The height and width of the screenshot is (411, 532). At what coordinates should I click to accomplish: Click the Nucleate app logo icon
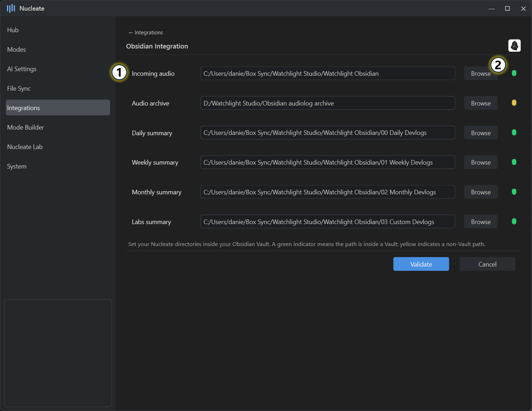[11, 8]
